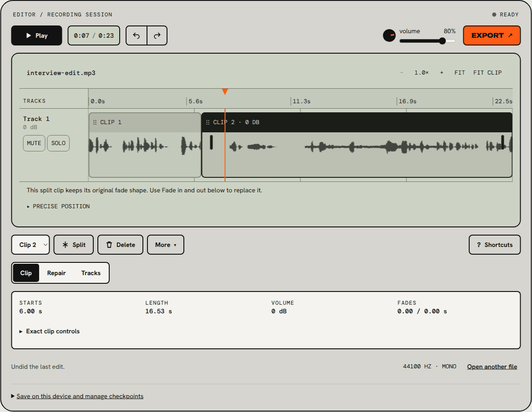This screenshot has height=412, width=532.
Task: Open the Shortcuts help
Action: (495, 245)
